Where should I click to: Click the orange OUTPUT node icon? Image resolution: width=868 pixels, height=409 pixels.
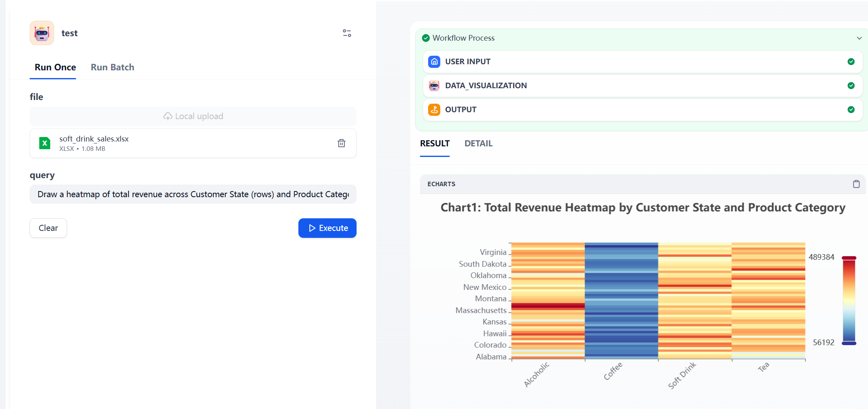(434, 110)
